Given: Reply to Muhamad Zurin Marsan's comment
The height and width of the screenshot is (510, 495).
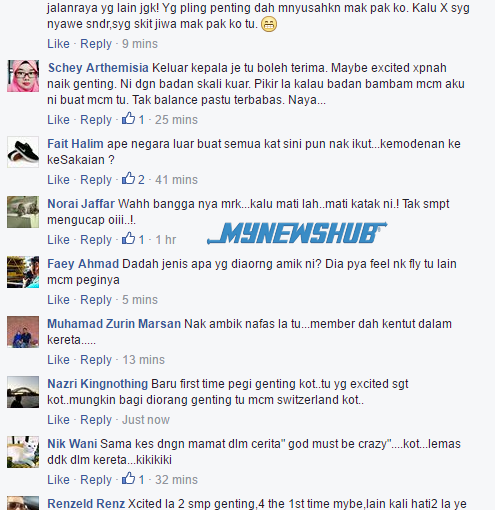Looking at the screenshot, I should pyautogui.click(x=96, y=360).
